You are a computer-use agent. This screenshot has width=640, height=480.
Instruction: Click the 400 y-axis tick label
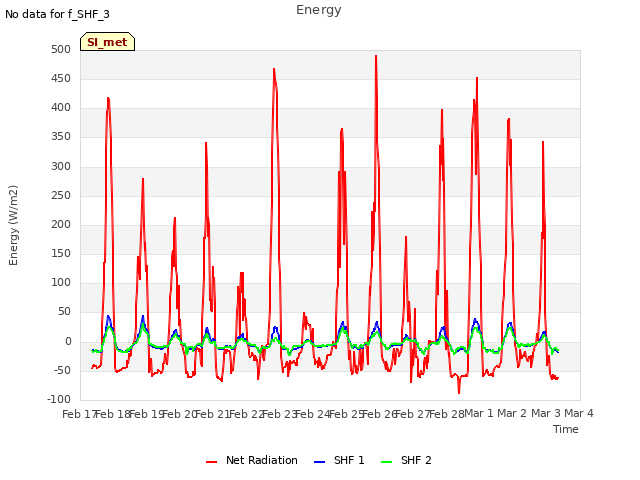tap(61, 108)
